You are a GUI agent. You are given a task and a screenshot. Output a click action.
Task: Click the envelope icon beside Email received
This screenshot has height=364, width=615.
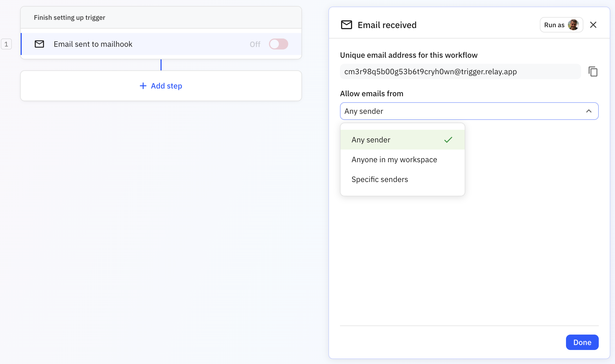[x=346, y=25]
